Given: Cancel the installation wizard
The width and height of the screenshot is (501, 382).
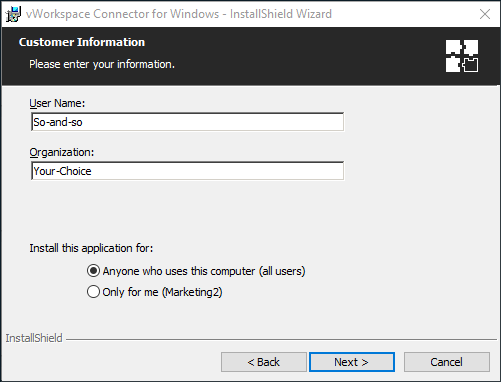Looking at the screenshot, I should click(x=447, y=362).
